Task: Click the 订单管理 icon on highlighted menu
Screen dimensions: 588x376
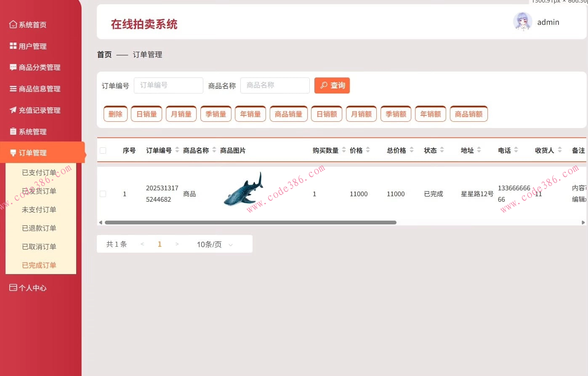Action: point(13,152)
